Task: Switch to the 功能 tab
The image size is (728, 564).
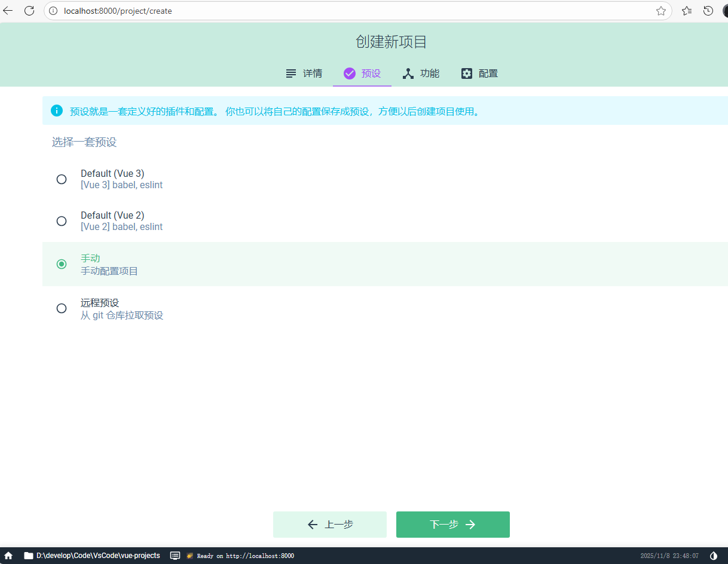Action: point(421,73)
